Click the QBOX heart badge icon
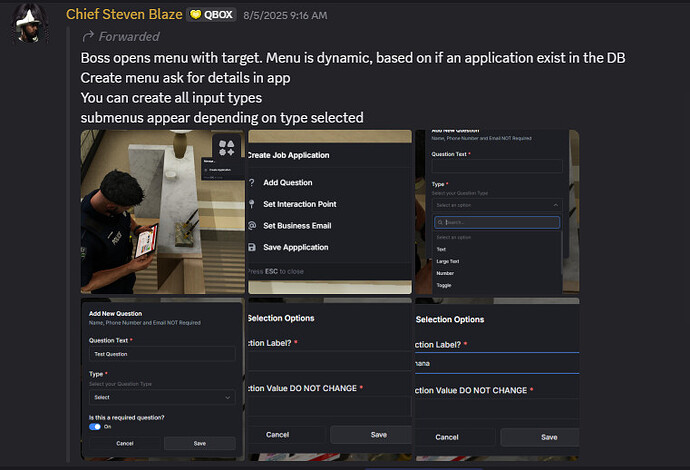 (x=195, y=15)
